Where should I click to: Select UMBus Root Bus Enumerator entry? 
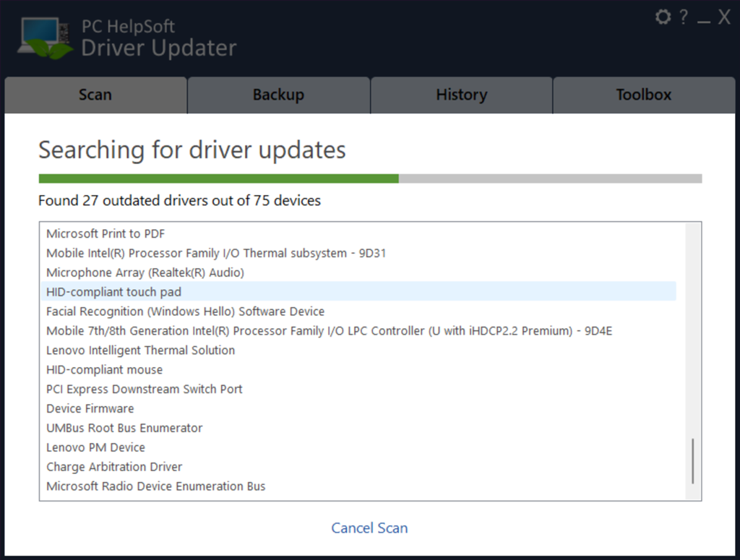click(358, 428)
